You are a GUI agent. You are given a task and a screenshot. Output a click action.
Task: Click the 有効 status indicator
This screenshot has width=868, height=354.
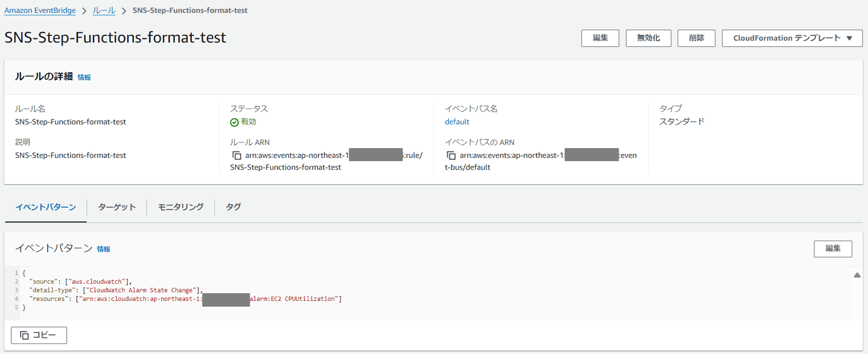pos(243,122)
